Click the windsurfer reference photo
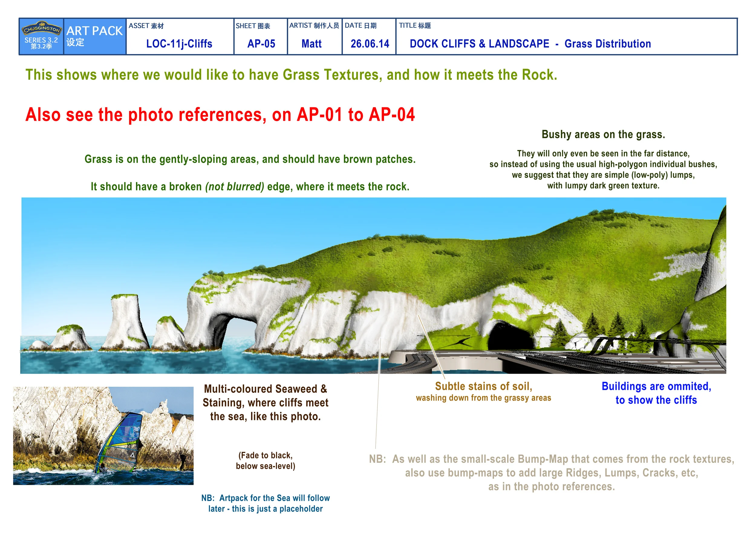This screenshot has height=535, width=756. tap(103, 435)
